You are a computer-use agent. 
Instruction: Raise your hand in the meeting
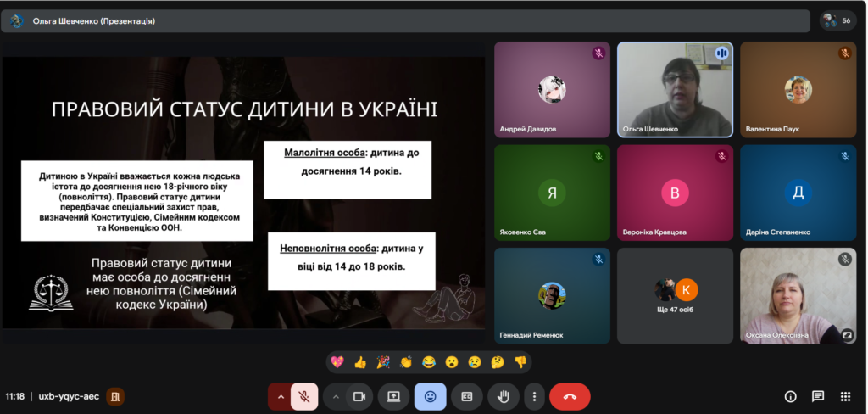coord(503,396)
